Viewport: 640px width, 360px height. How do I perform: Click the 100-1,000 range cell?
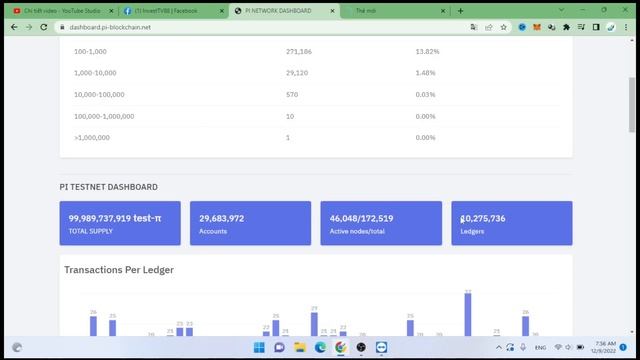(90, 52)
